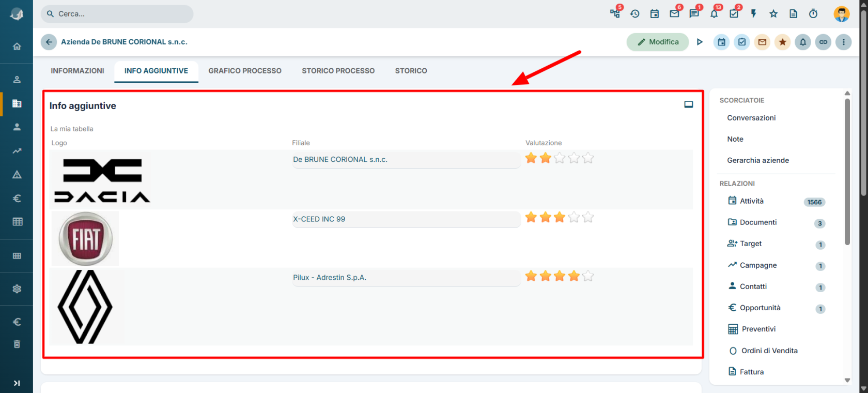868x393 pixels.
Task: Open the recent history clock icon
Action: 635,14
